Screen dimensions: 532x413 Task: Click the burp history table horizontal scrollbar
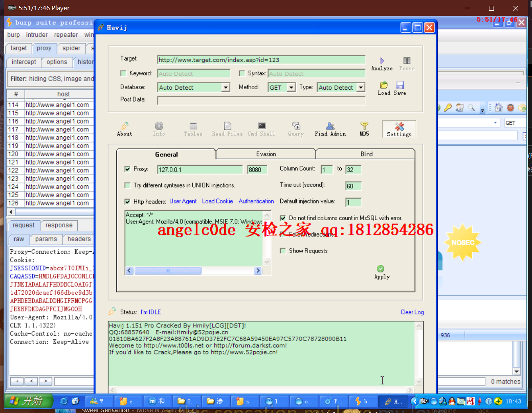tap(51, 212)
